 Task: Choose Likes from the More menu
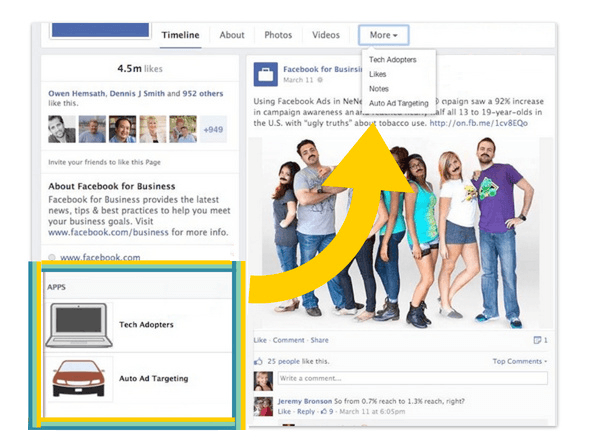click(378, 74)
